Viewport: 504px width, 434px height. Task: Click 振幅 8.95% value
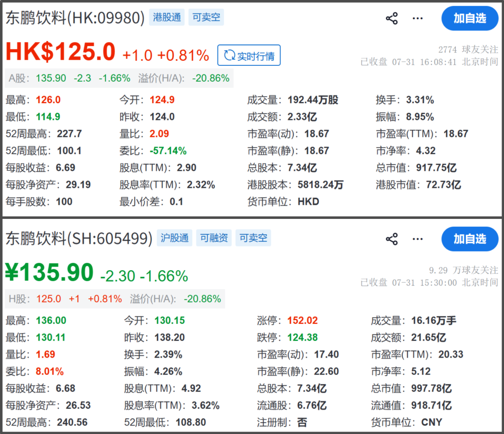420,117
